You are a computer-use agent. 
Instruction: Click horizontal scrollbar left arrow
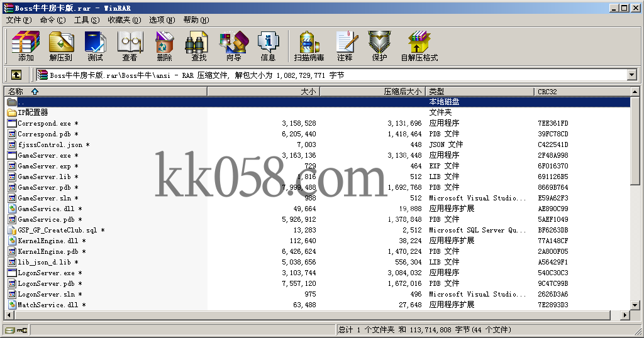9,315
